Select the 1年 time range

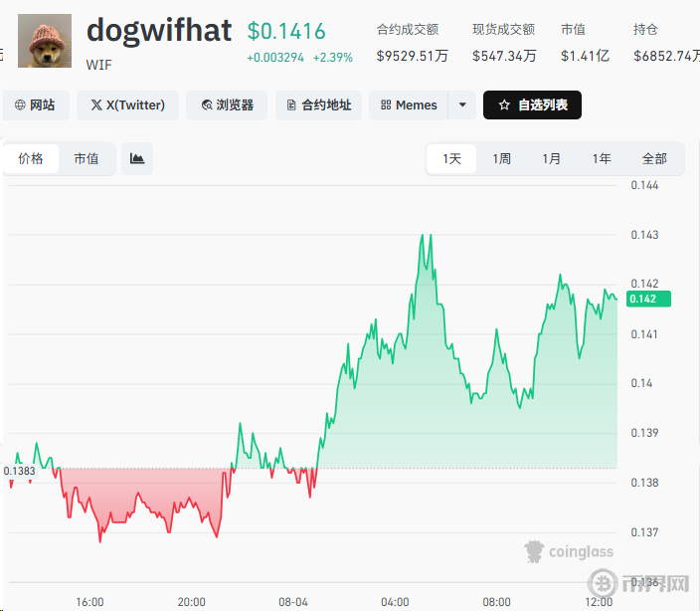pyautogui.click(x=602, y=158)
